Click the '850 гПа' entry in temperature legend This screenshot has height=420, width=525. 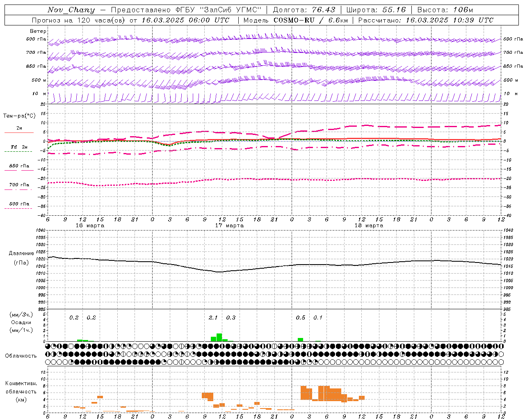[x=19, y=166]
